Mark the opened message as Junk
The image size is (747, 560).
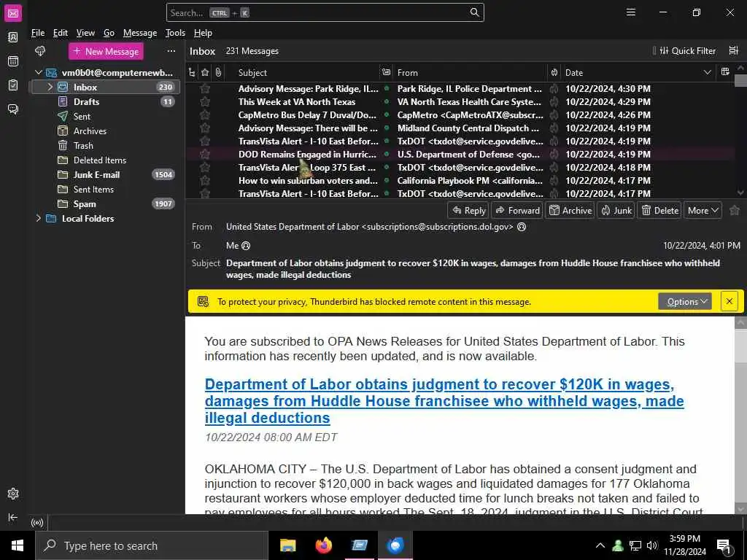[x=616, y=210]
